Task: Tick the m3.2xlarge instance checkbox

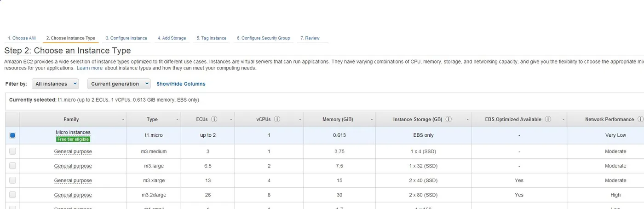Action: tap(12, 195)
